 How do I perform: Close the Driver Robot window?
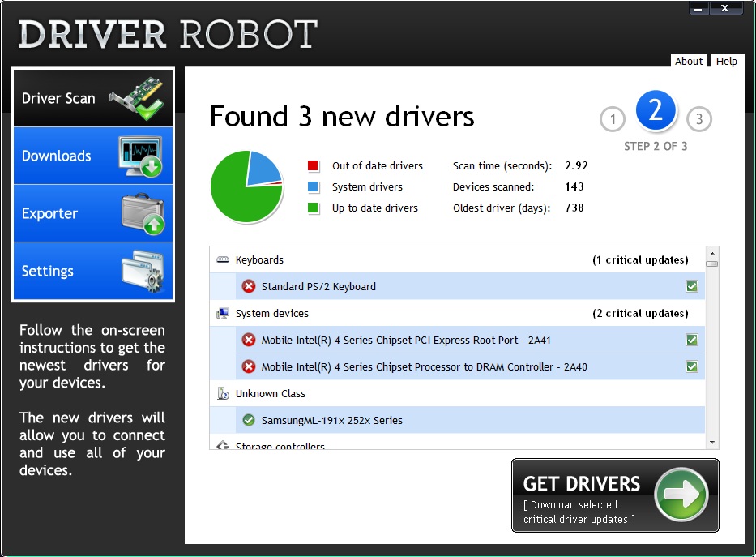[x=725, y=8]
